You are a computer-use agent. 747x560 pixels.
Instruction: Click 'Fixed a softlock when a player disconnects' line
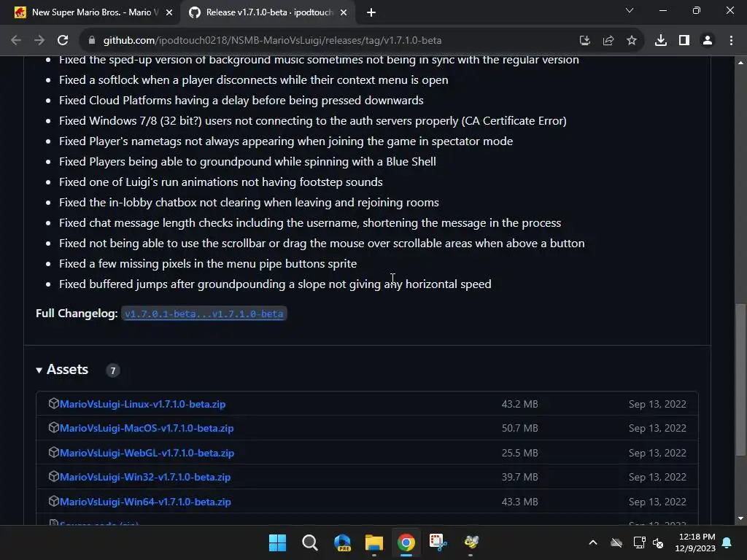click(x=253, y=80)
